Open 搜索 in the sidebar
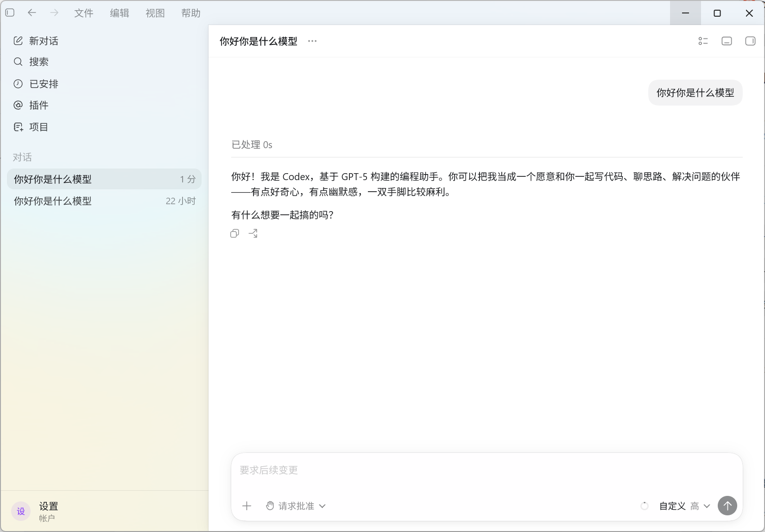The width and height of the screenshot is (765, 532). pos(104,62)
